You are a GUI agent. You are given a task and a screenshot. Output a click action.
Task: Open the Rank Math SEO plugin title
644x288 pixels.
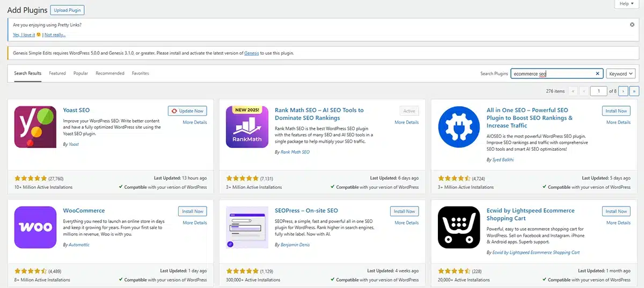[x=319, y=114]
